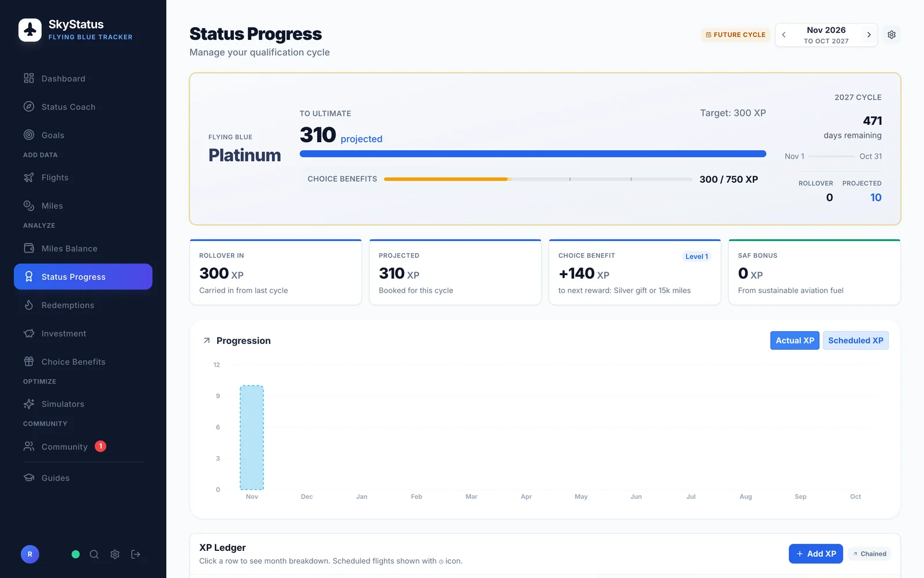The width and height of the screenshot is (924, 578).
Task: Click the Projected rollover value 10
Action: click(x=875, y=198)
